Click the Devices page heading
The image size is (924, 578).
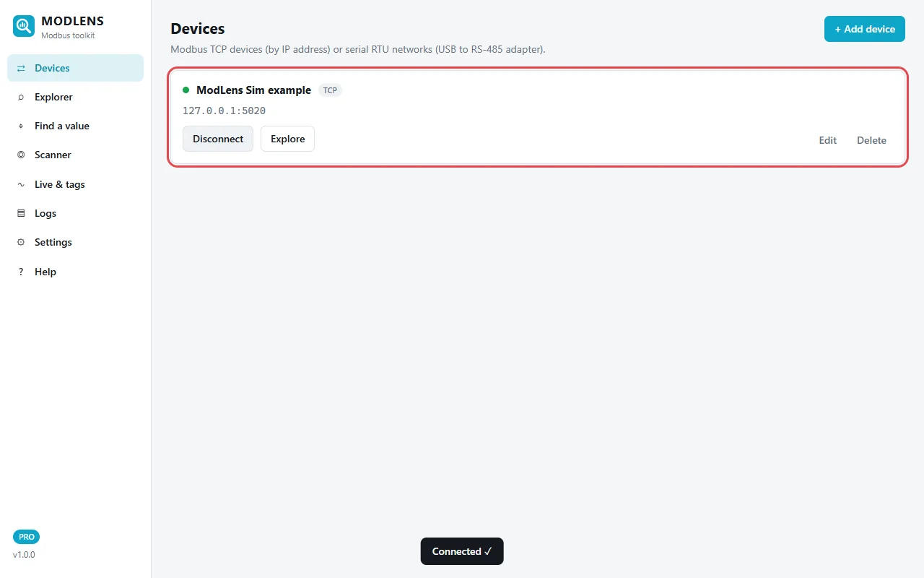[x=198, y=29]
